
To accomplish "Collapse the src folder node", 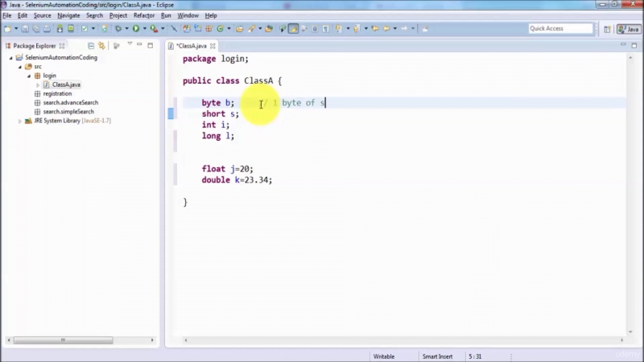I will click(20, 67).
